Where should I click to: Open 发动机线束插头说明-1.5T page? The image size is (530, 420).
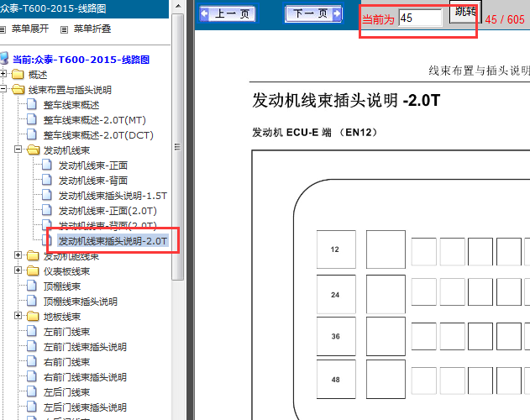(x=113, y=196)
